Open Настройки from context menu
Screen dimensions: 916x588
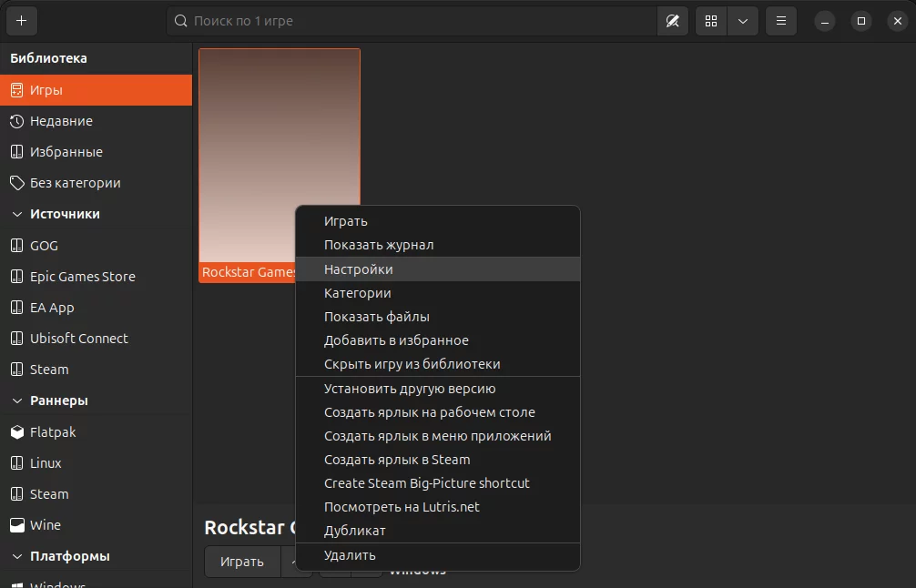[438, 269]
